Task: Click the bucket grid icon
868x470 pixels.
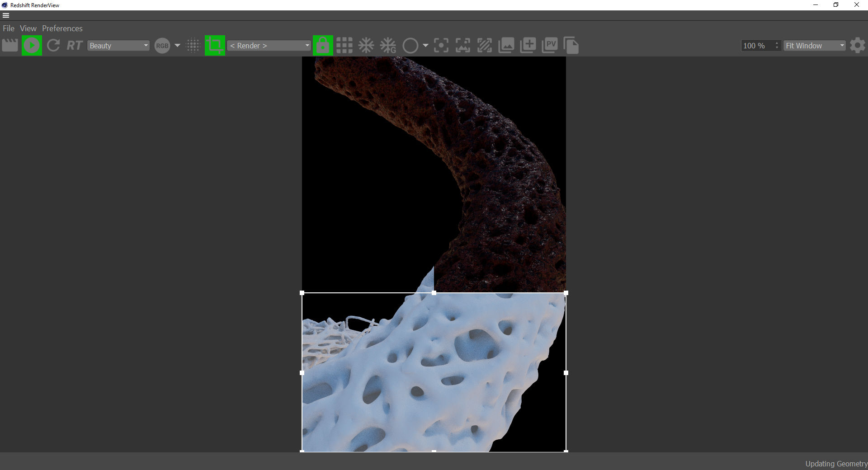Action: click(344, 46)
